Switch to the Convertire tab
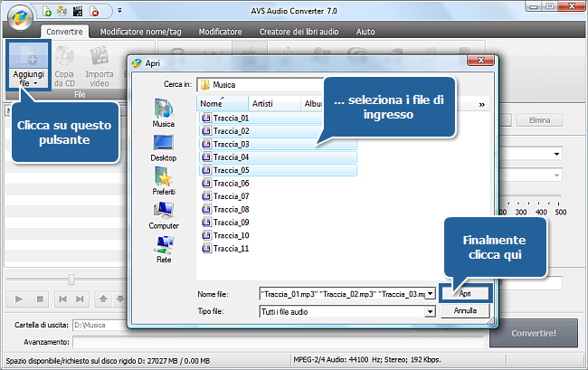This screenshot has height=370, width=588. pos(64,32)
